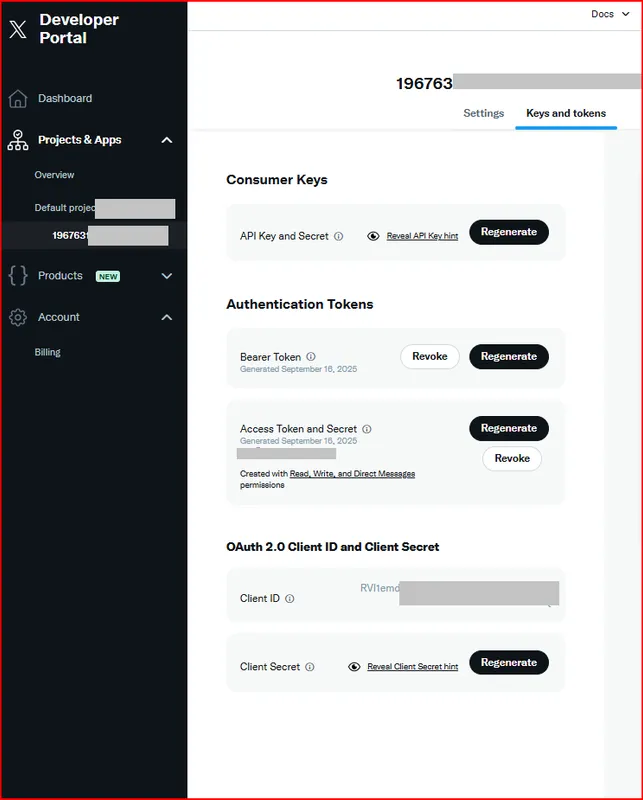Click the Projects & Apps hierarchy icon
643x800 pixels.
(x=17, y=140)
